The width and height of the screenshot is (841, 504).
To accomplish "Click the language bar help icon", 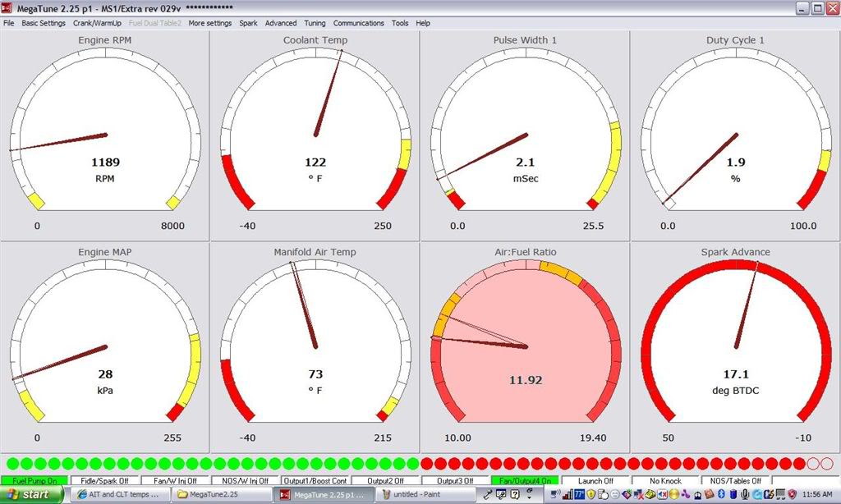I will coord(515,494).
